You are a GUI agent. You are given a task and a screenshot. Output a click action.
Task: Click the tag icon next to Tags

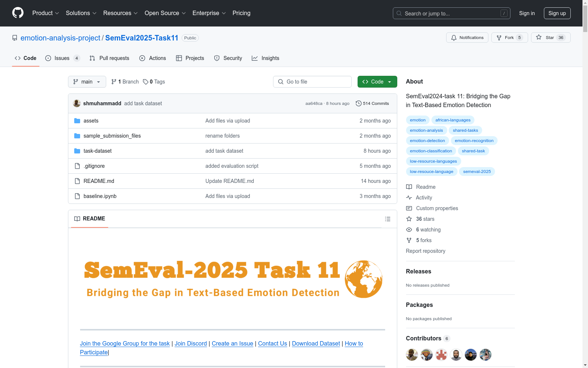[146, 82]
